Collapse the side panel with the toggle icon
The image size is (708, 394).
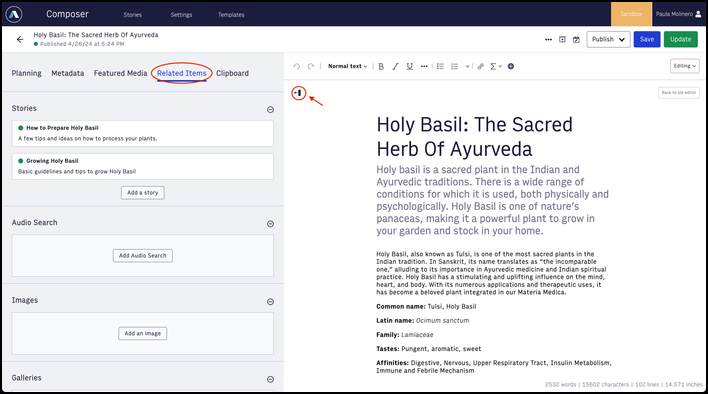click(298, 93)
